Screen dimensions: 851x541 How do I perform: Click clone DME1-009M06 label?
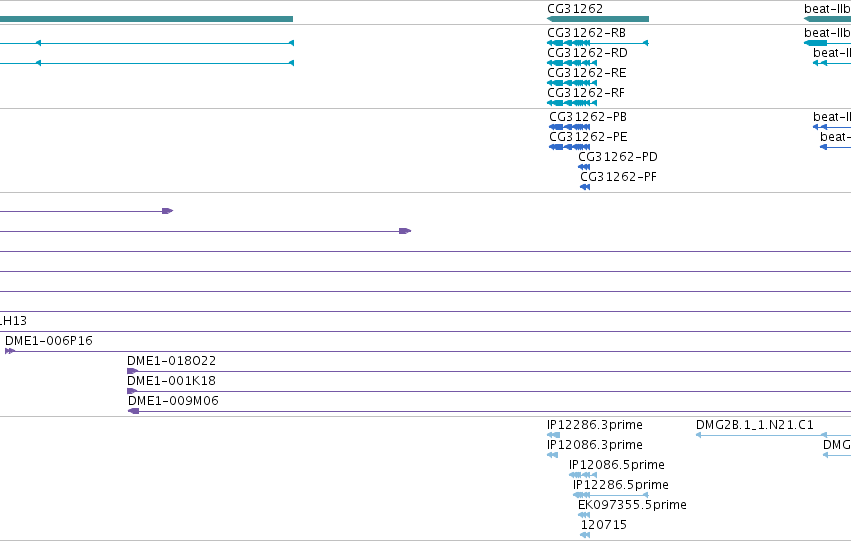pyautogui.click(x=173, y=401)
